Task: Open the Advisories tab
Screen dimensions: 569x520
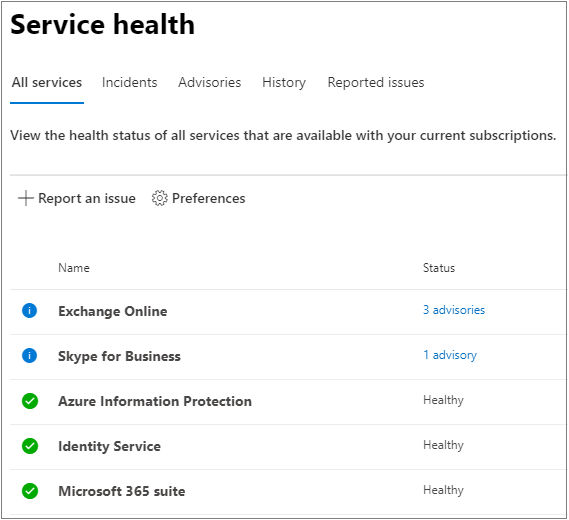Action: click(210, 83)
